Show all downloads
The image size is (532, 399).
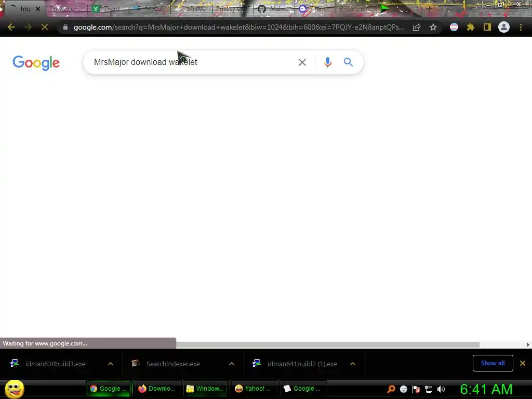(x=493, y=363)
